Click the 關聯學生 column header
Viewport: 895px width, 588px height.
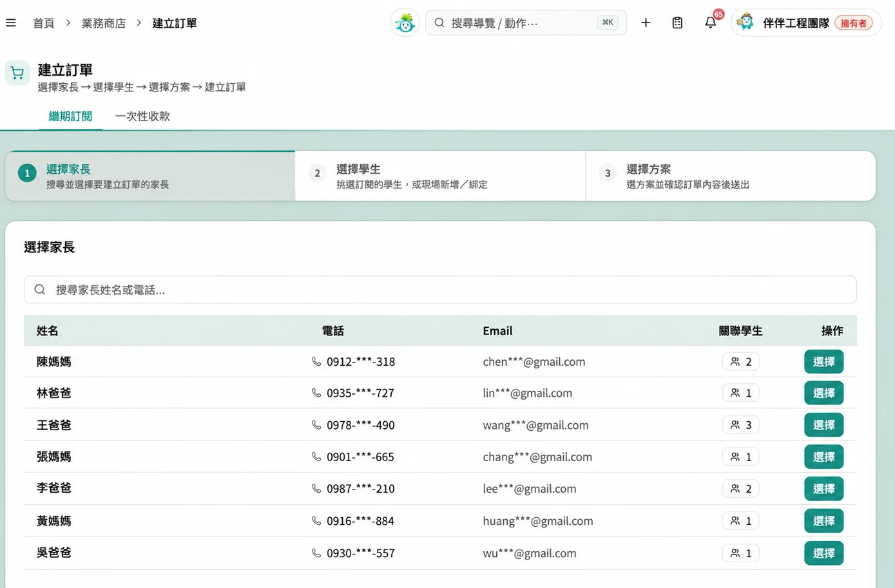740,331
